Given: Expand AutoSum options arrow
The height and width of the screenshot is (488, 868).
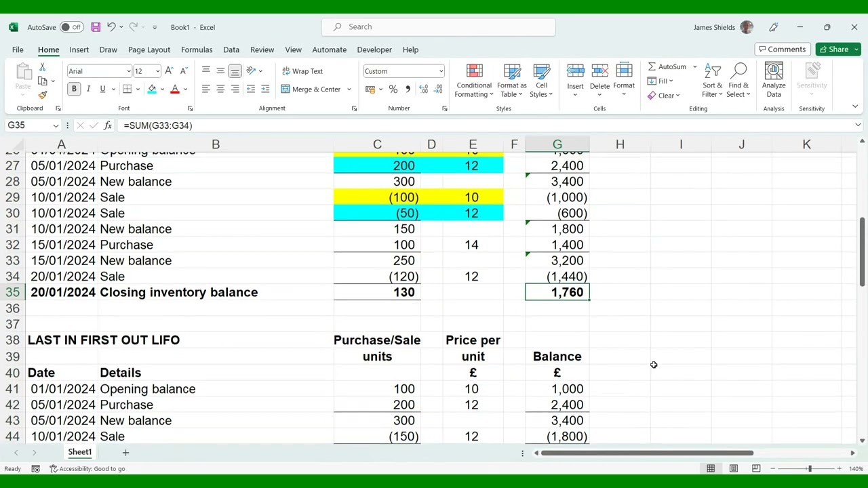Looking at the screenshot, I should (x=695, y=66).
